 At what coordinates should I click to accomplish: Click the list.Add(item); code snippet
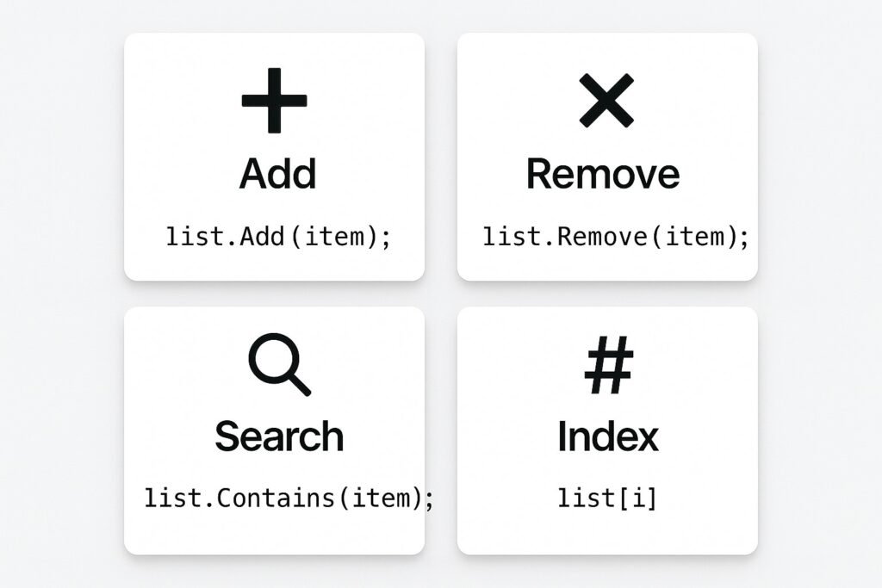(x=278, y=237)
